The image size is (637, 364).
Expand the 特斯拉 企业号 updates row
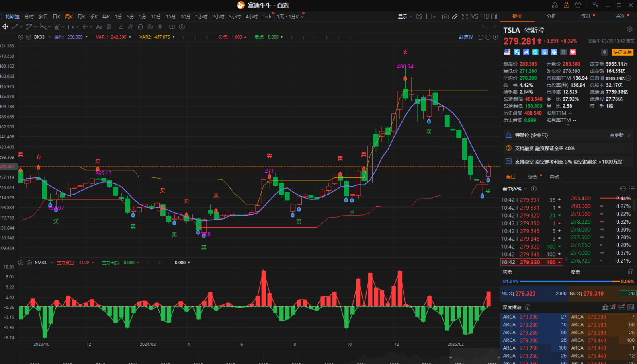(x=569, y=135)
